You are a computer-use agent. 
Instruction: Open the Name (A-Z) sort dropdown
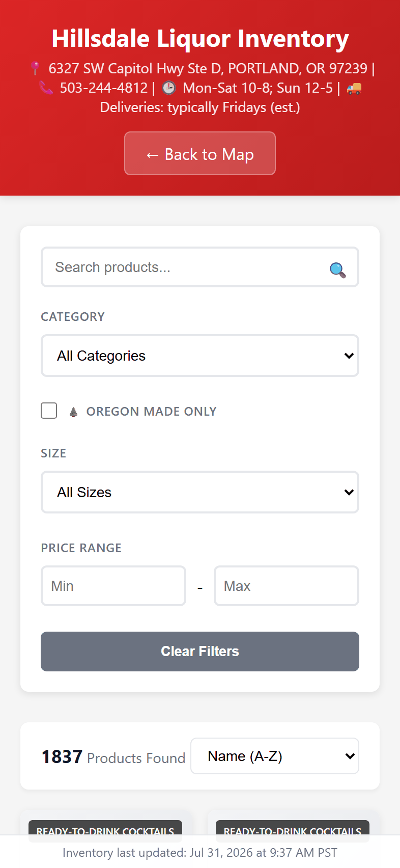click(x=275, y=756)
